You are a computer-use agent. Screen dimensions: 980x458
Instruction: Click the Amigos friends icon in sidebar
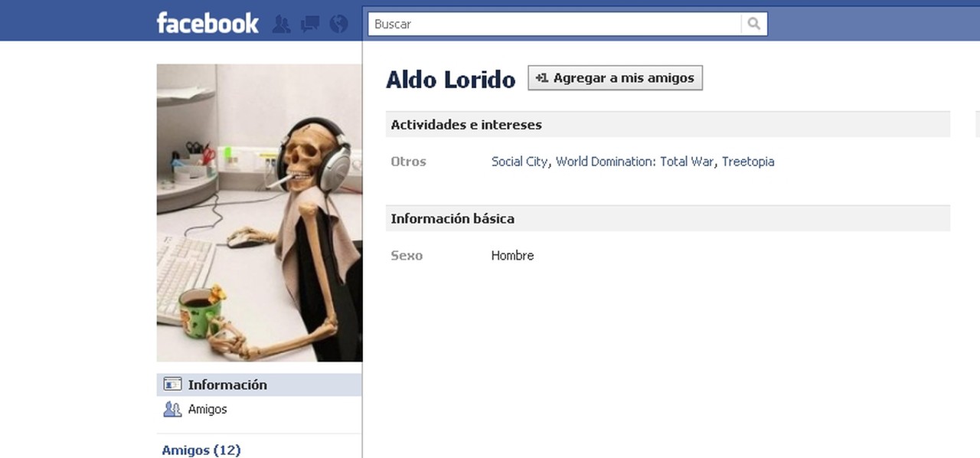pos(173,409)
